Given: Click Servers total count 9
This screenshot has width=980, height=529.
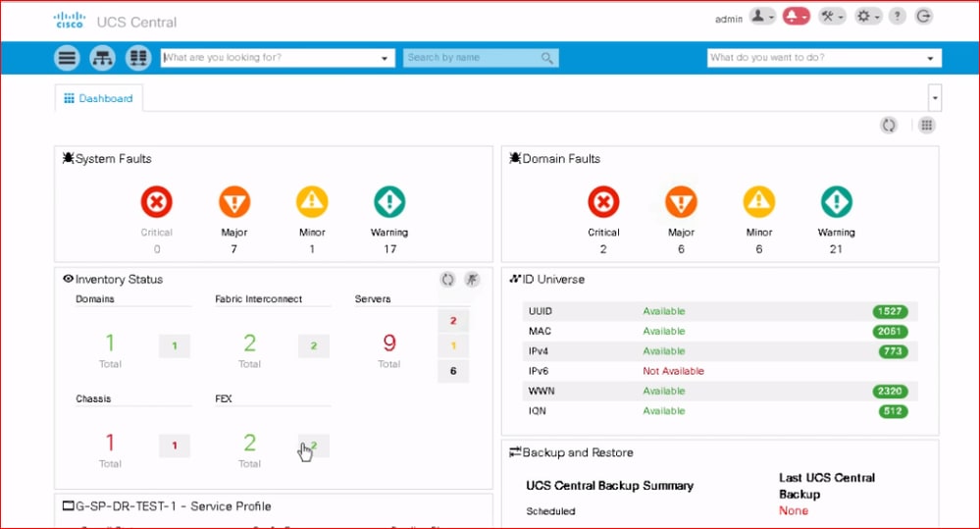Looking at the screenshot, I should (x=388, y=343).
